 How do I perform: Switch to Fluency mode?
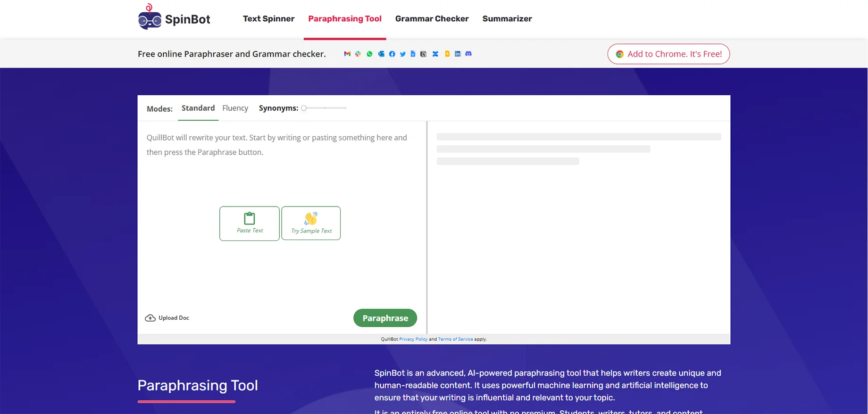235,108
